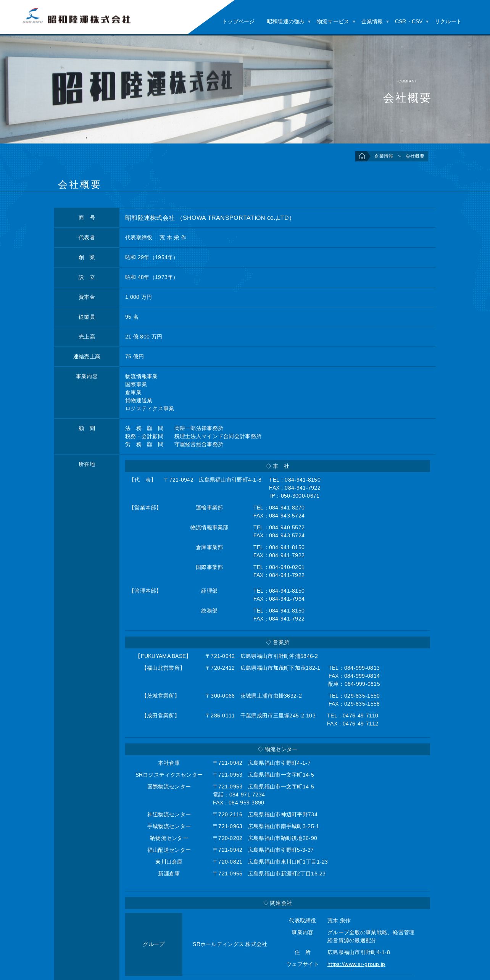Viewport: 490px width, 980px height.
Task: Expand the arrow beside 物流サービス
Action: click(x=354, y=22)
